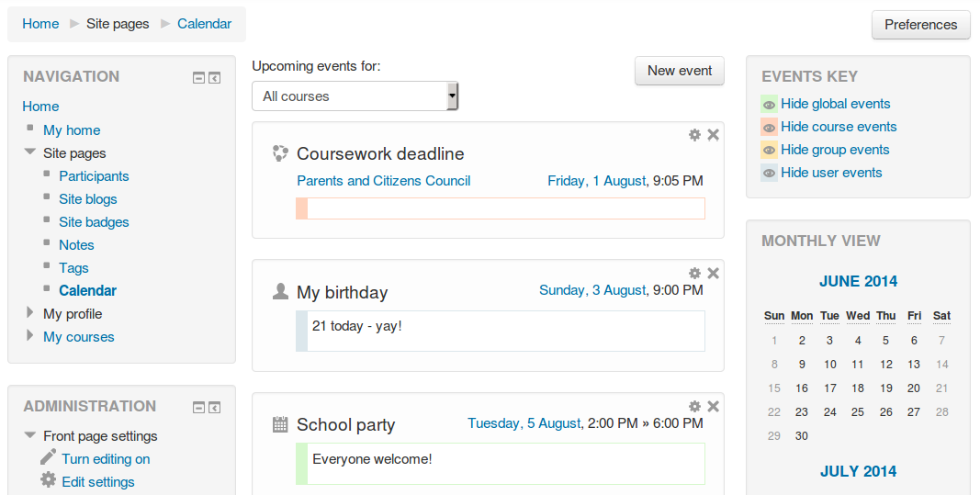The image size is (980, 495).
Task: Open the All courses dropdown
Action: point(355,96)
